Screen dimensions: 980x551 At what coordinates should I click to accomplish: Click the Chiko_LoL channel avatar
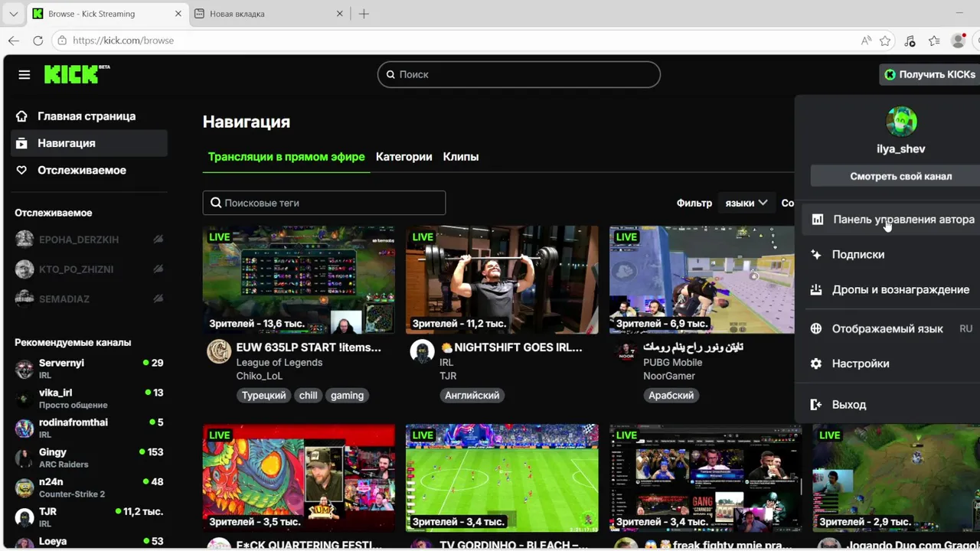click(x=219, y=351)
